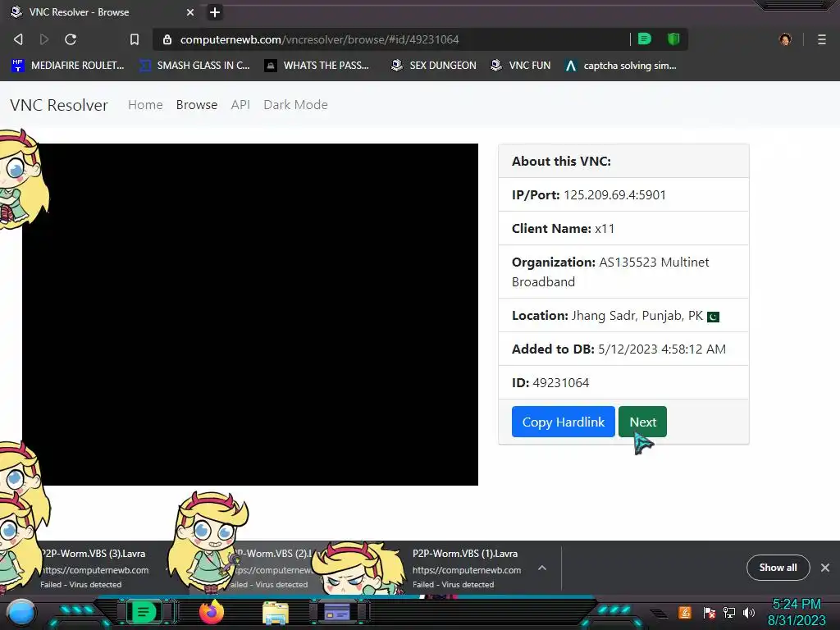The image size is (840, 630).
Task: Click the Added to DB timestamp
Action: (x=662, y=349)
